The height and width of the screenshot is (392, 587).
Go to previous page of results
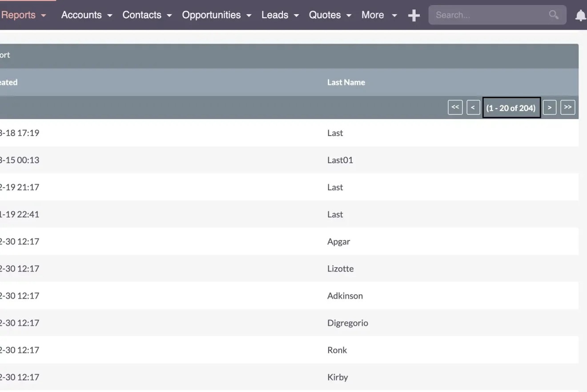(x=473, y=108)
